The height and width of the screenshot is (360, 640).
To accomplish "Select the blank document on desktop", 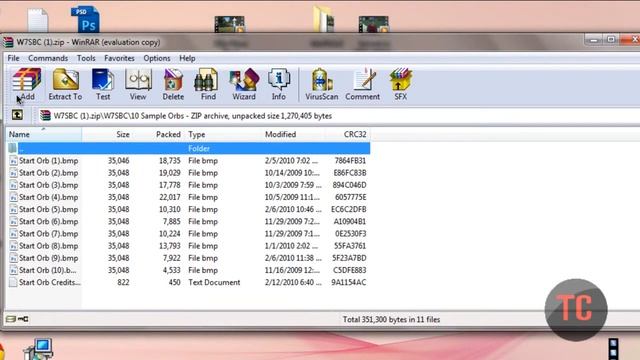I will pos(38,20).
